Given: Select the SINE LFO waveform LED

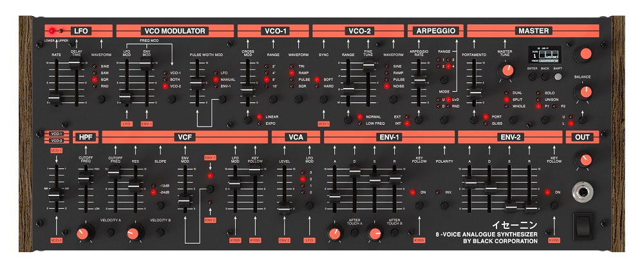Looking at the screenshot, I should pos(95,66).
